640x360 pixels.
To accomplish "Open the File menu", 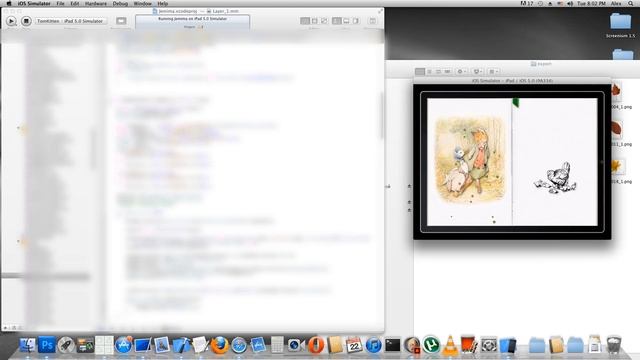I will [60, 3].
